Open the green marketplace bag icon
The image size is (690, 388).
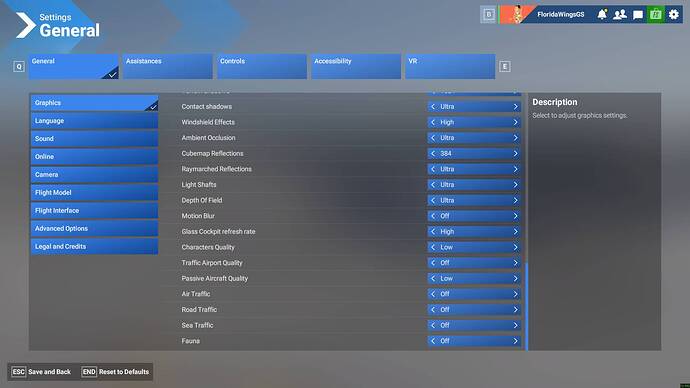coord(656,15)
